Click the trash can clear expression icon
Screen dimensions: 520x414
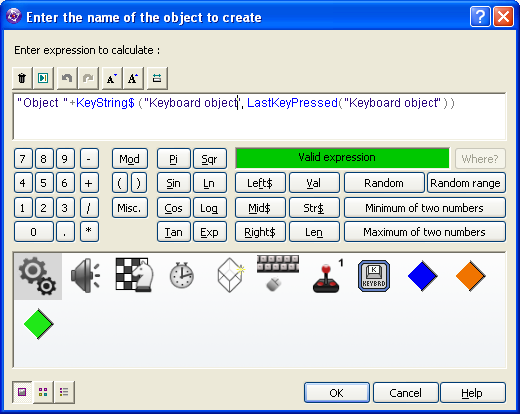click(22, 78)
